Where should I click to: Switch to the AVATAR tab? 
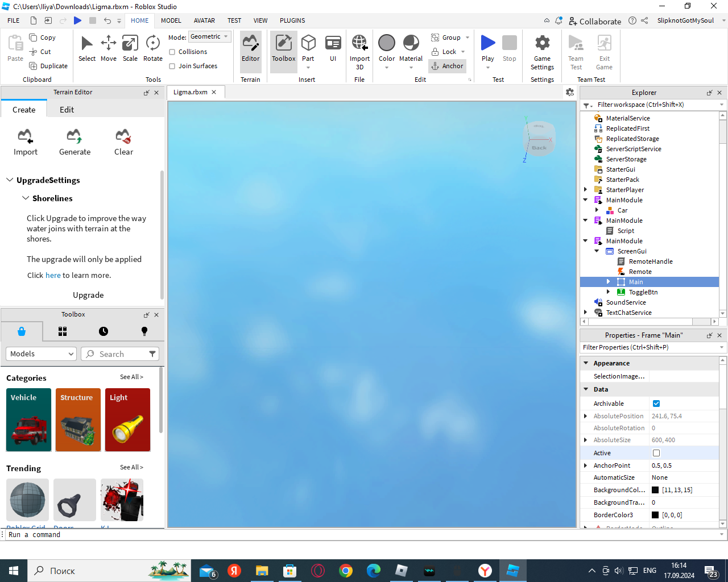point(204,20)
